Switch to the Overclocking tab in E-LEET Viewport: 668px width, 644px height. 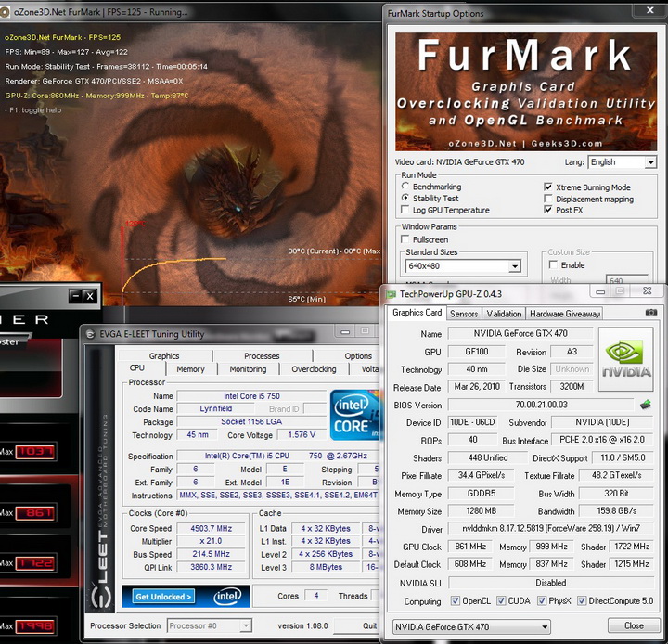pos(314,369)
